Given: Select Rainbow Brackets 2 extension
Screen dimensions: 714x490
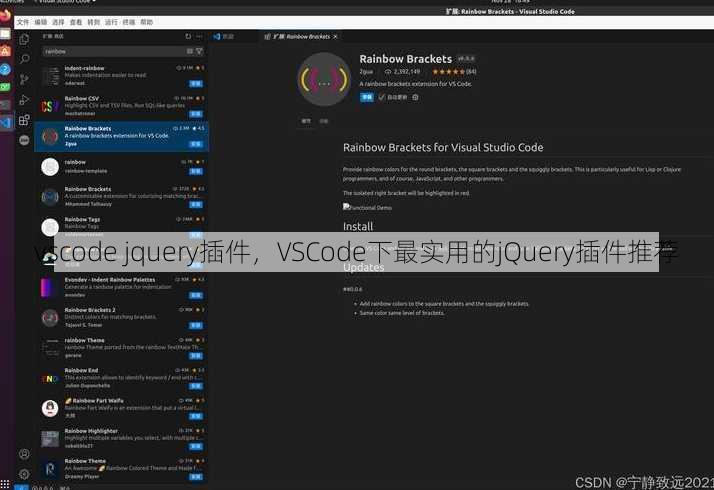Looking at the screenshot, I should click(122, 317).
